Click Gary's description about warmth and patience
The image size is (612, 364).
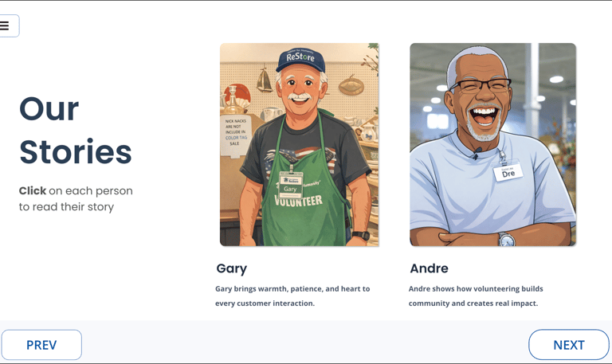292,296
